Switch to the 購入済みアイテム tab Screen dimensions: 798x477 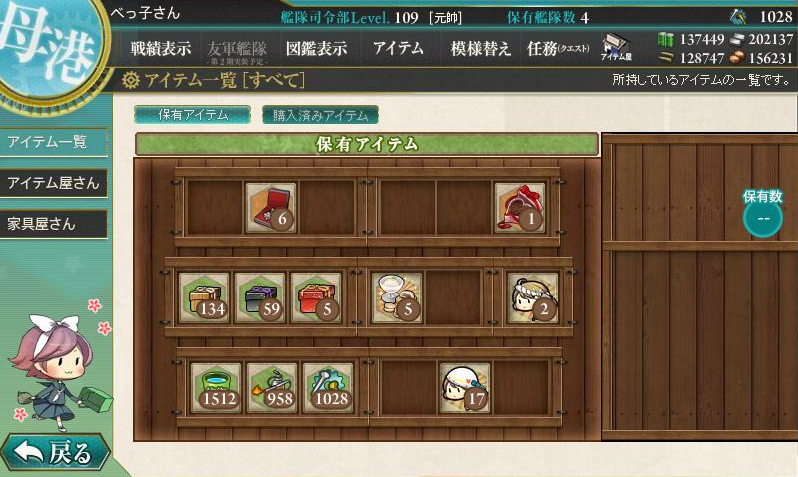click(x=320, y=115)
